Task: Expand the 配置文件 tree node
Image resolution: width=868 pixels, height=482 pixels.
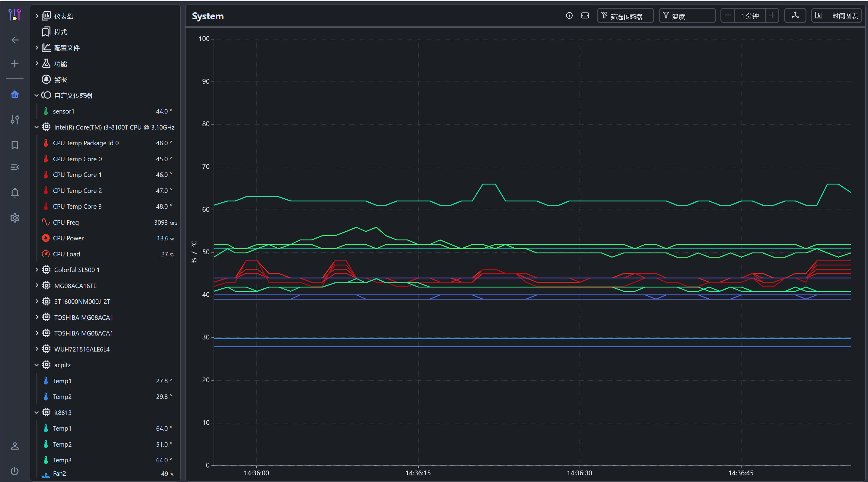Action: pos(37,47)
